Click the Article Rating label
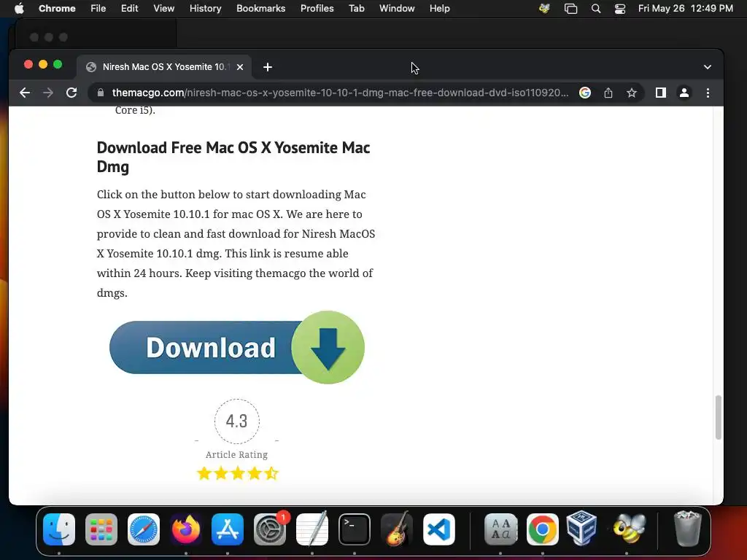This screenshot has height=560, width=747. pyautogui.click(x=237, y=455)
